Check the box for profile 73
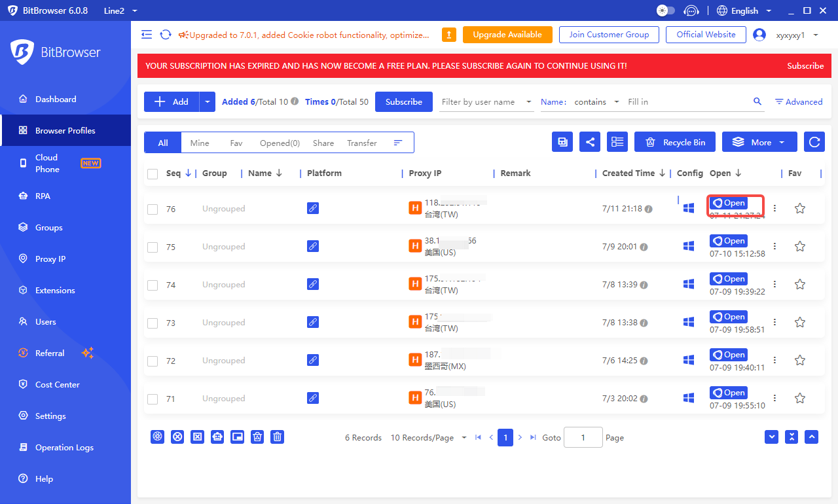Screen dimensions: 838x504 click(x=153, y=323)
